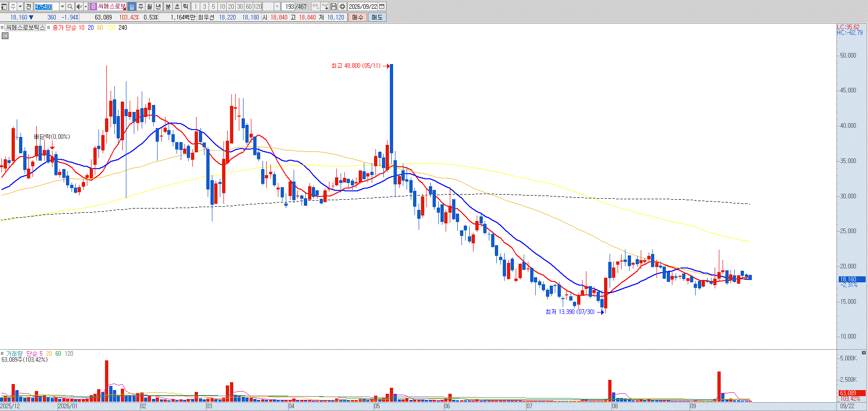
Task: Click the line-drawing tool icon beside save
Action: pyautogui.click(x=324, y=7)
